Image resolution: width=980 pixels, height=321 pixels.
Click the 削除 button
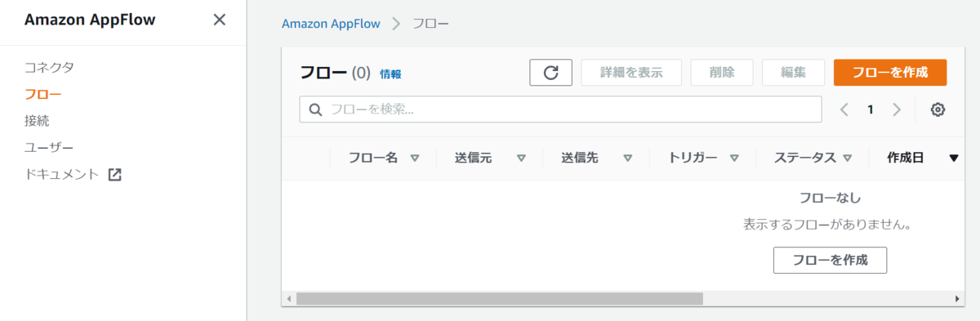click(x=722, y=72)
